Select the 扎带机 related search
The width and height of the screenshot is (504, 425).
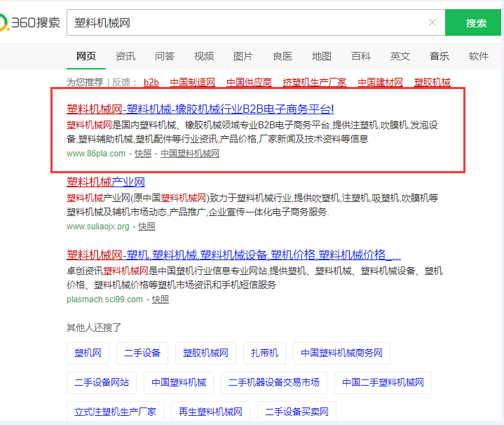265,353
